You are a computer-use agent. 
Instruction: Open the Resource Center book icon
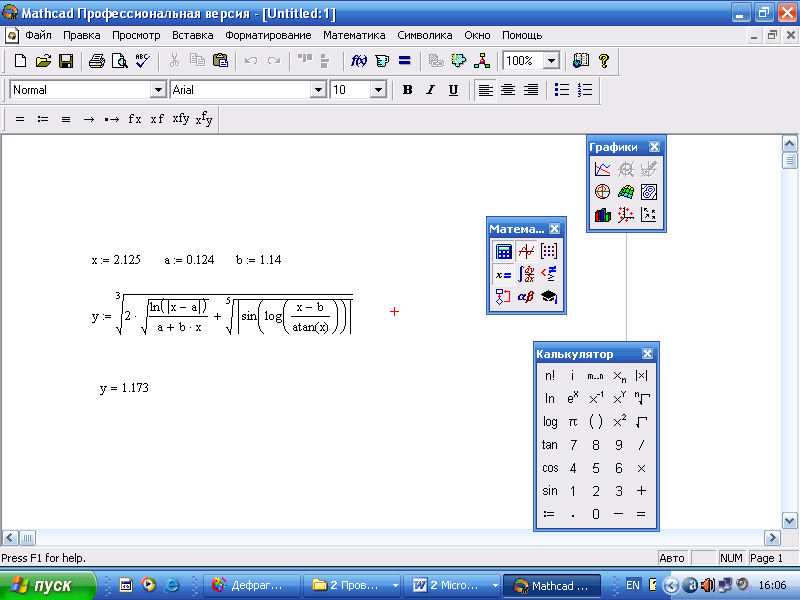tap(581, 61)
